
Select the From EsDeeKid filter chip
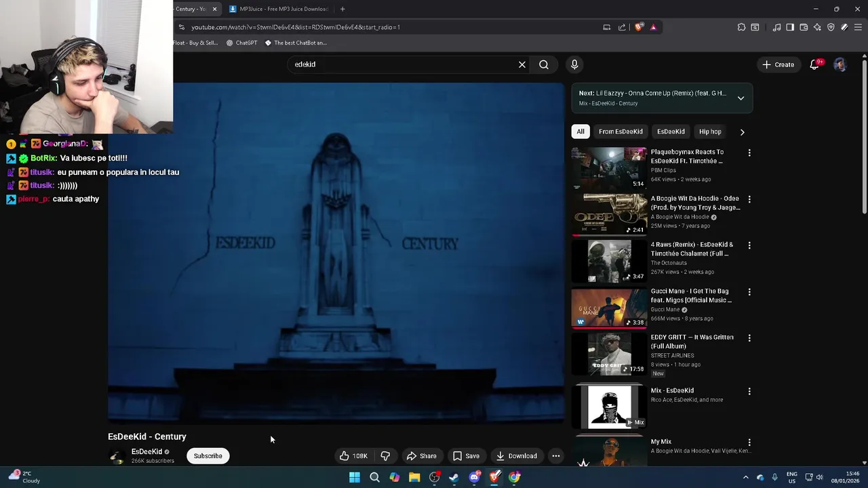(620, 131)
